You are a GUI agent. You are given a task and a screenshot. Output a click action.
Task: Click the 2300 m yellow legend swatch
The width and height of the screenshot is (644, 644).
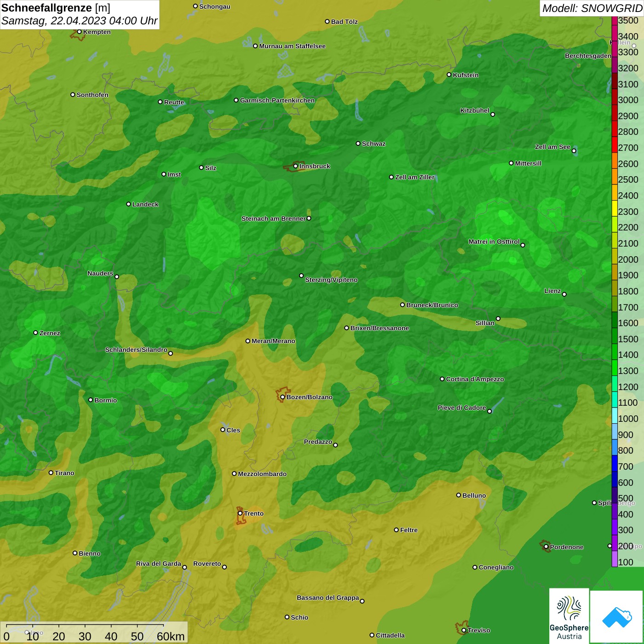[615, 208]
